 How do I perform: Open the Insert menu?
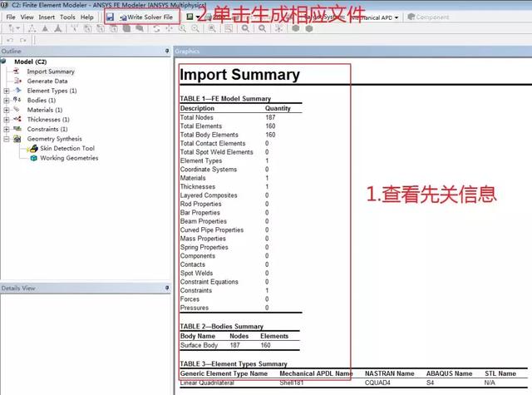point(47,17)
